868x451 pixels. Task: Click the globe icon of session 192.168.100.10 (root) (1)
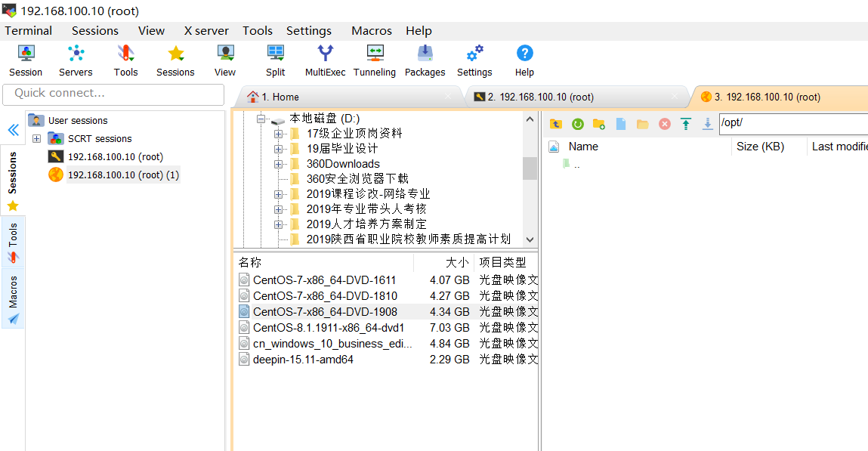coord(55,175)
